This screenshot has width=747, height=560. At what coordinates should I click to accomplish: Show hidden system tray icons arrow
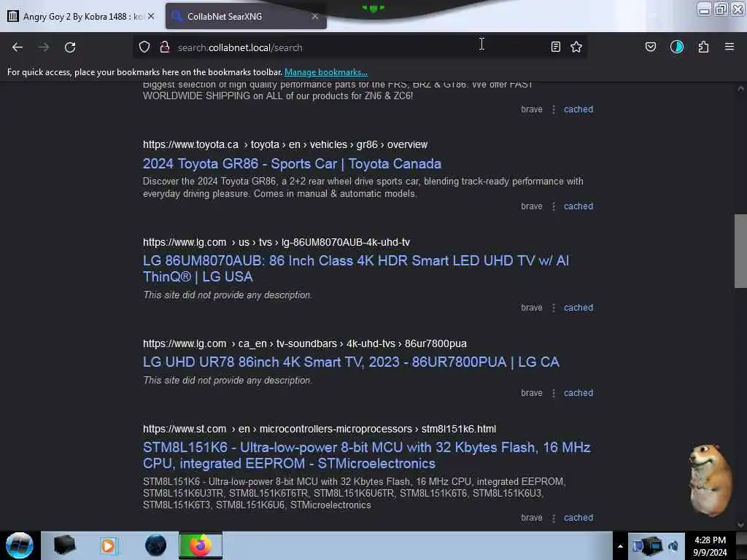(620, 546)
